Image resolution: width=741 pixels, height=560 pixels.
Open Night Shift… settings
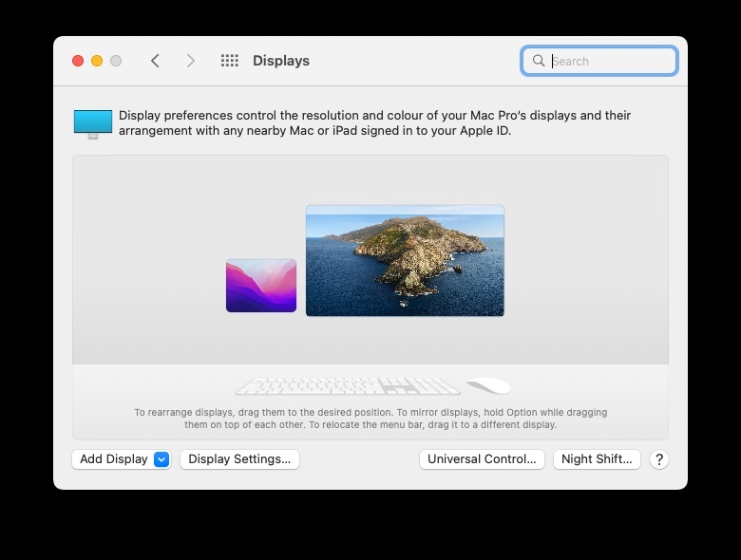597,459
